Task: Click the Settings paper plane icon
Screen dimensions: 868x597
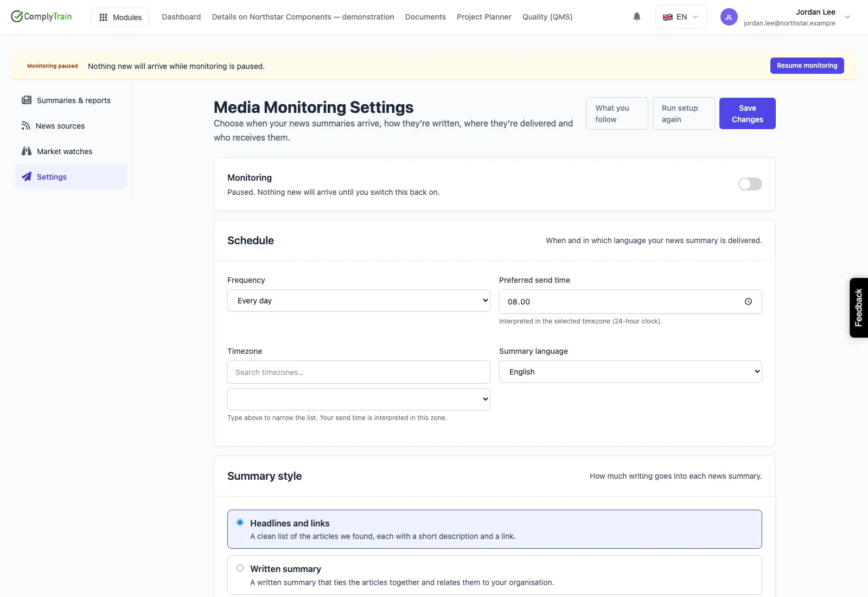Action: (x=26, y=176)
